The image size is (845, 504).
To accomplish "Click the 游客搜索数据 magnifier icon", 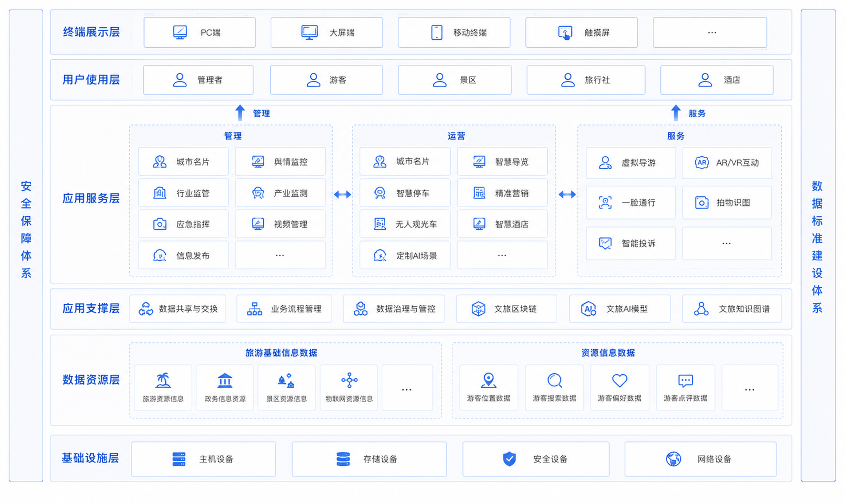I will coord(555,381).
